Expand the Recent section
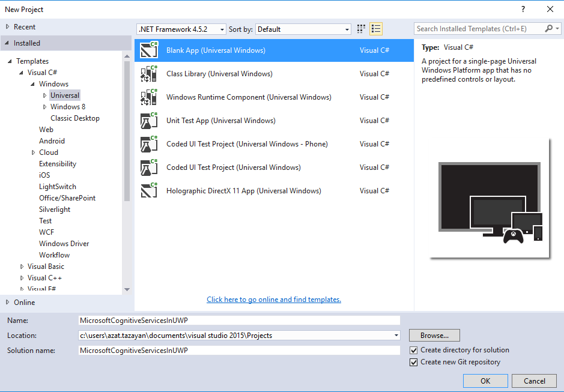Image resolution: width=564 pixels, height=392 pixels. tap(8, 26)
